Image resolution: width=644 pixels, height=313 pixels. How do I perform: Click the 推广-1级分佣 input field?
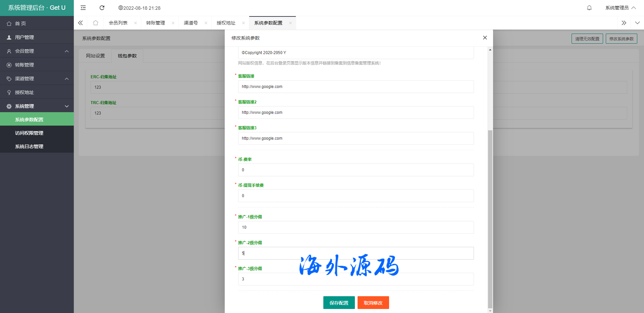[x=356, y=227]
